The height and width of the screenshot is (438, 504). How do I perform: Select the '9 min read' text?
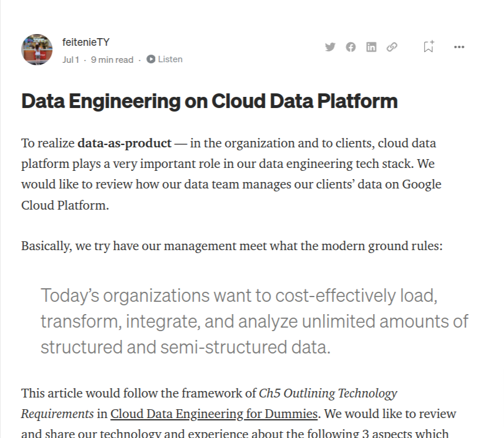[112, 60]
